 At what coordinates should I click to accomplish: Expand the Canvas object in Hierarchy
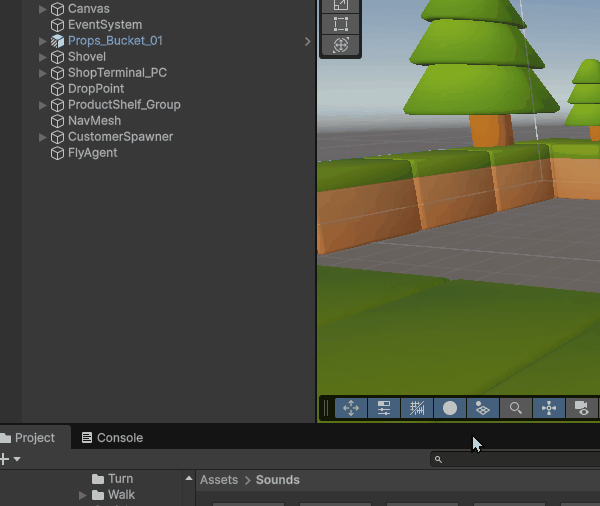tap(43, 9)
